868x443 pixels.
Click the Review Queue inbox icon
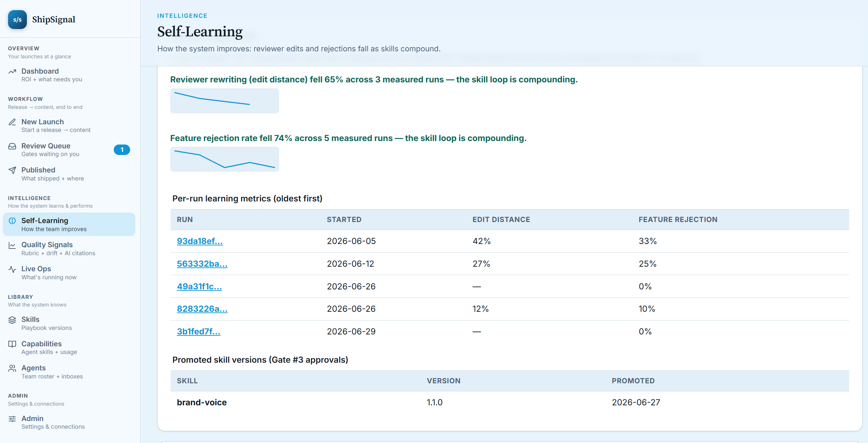[12, 146]
